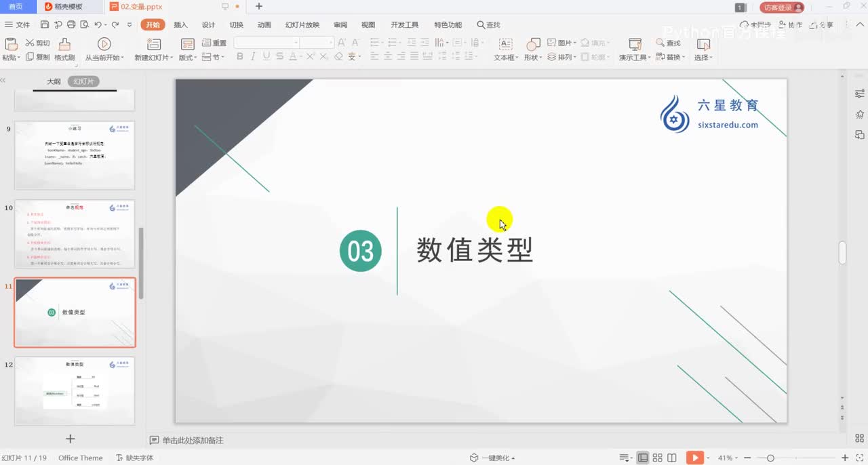This screenshot has height=465, width=868.
Task: Click the Print icon in quick access toolbar
Action: (71, 24)
